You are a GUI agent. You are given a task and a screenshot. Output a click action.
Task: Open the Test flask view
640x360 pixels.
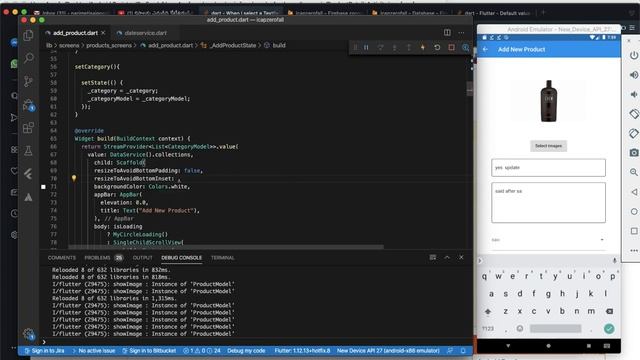(x=28, y=151)
